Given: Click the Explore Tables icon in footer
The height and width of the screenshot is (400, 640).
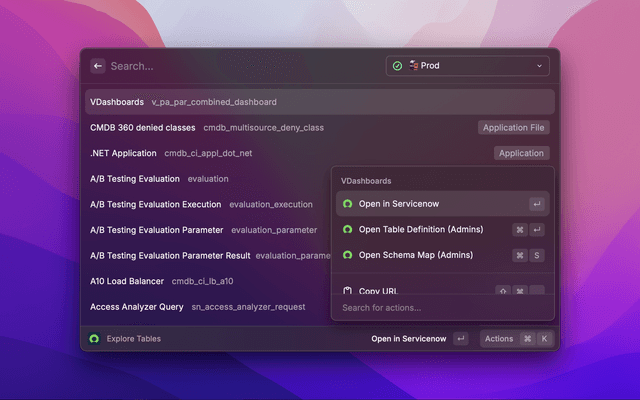Looking at the screenshot, I should coord(94,339).
